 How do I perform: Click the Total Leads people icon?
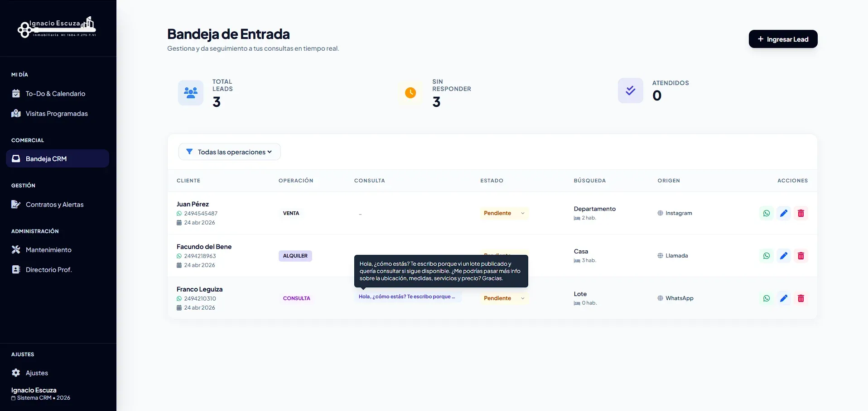tap(191, 93)
